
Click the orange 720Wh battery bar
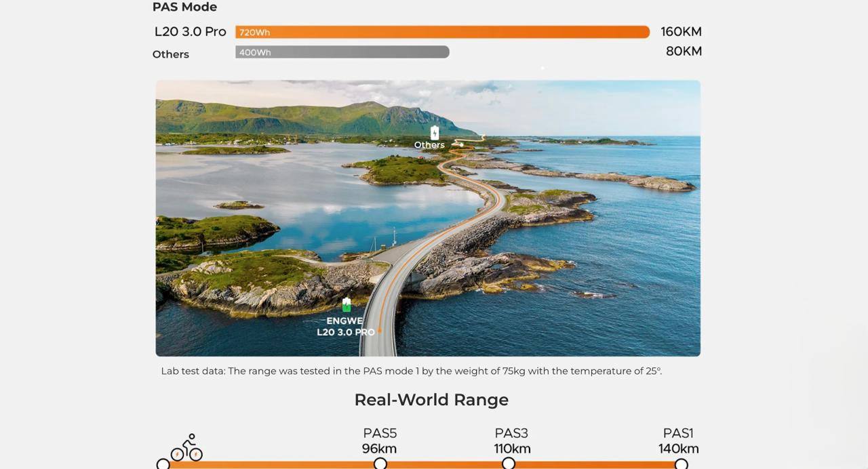(442, 32)
